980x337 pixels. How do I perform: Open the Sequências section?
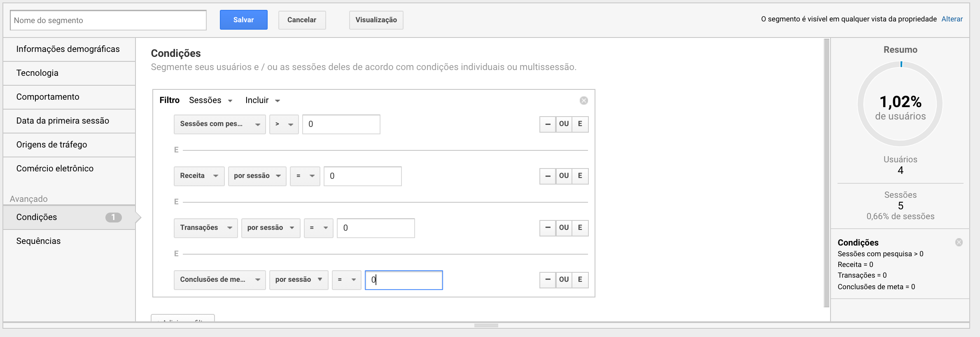point(38,241)
